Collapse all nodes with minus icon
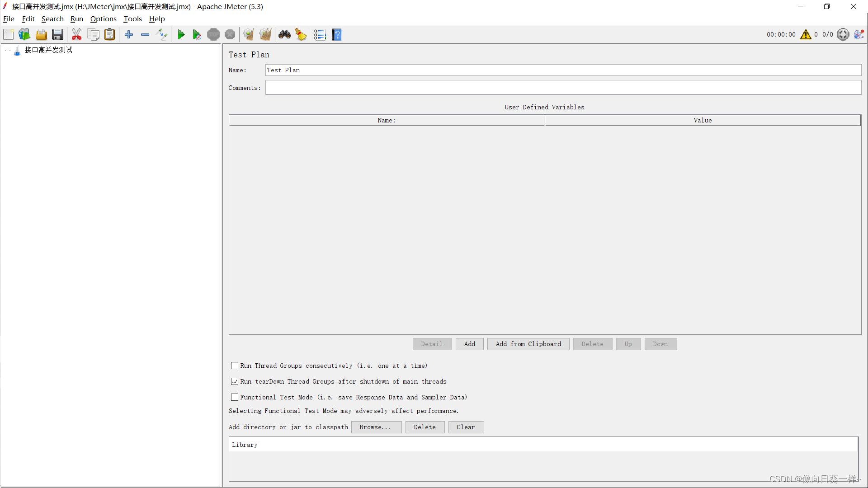This screenshot has height=488, width=868. tap(145, 35)
